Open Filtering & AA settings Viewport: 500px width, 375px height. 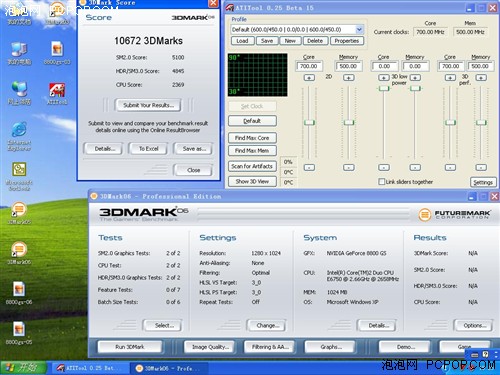coord(270,347)
